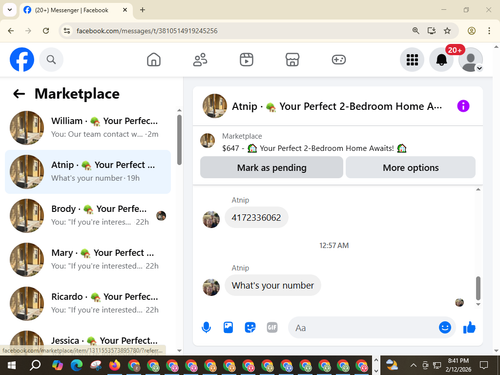
Task: Open Chrome profile icon
Action: click(x=471, y=31)
